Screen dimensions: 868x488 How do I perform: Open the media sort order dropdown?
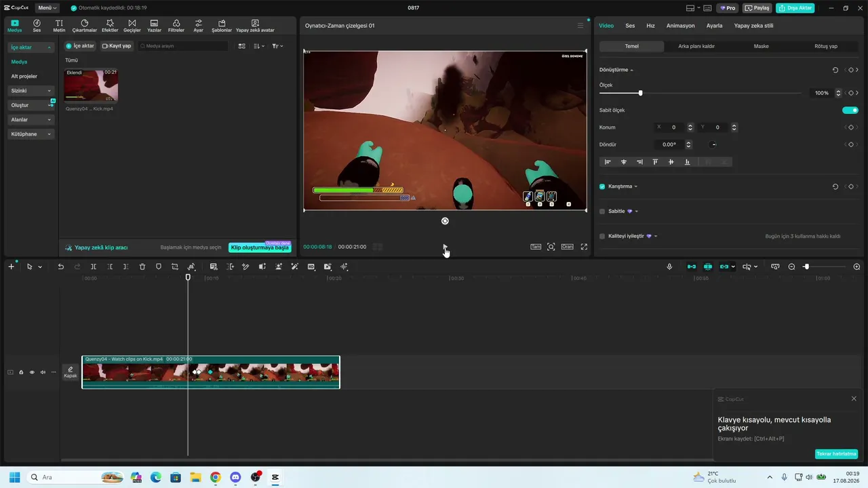tap(259, 46)
